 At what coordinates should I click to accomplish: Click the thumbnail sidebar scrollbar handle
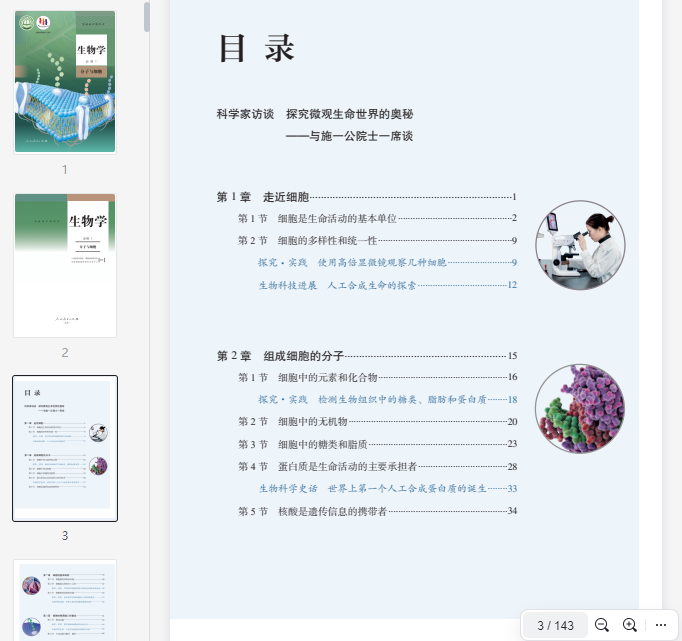pos(147,17)
